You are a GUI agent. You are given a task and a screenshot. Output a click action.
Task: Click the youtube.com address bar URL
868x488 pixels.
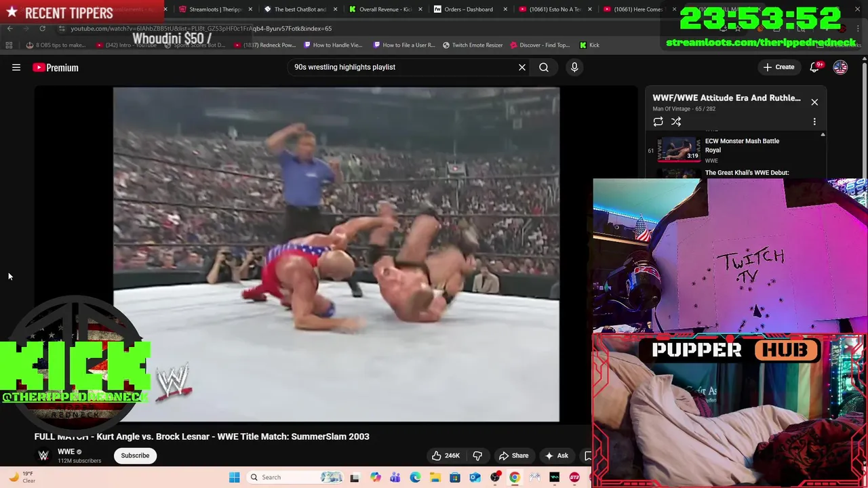tap(201, 28)
